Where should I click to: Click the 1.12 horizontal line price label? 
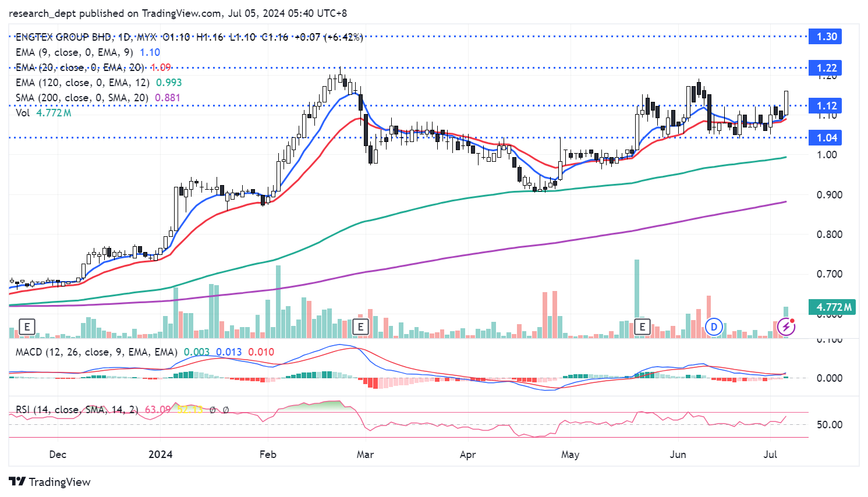826,106
